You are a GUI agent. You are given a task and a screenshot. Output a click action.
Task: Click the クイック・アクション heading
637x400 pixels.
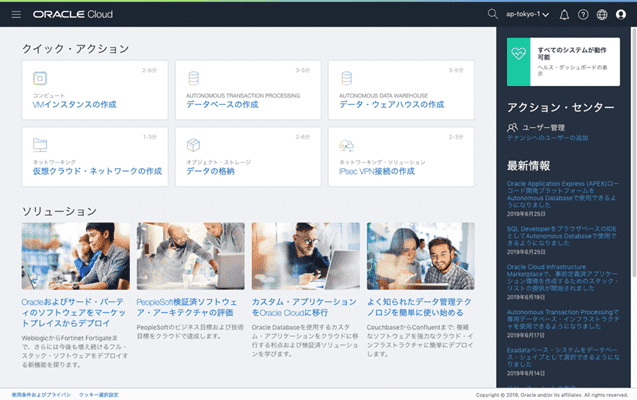76,49
